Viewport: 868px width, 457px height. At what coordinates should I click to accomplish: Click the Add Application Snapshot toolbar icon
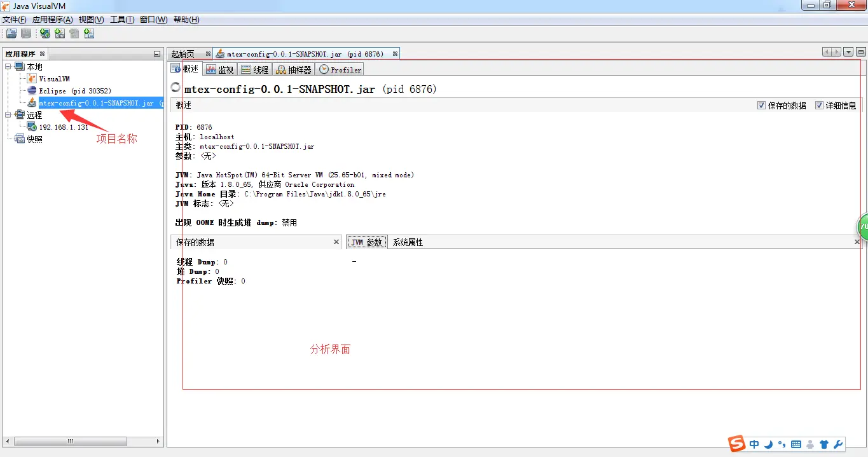point(89,34)
